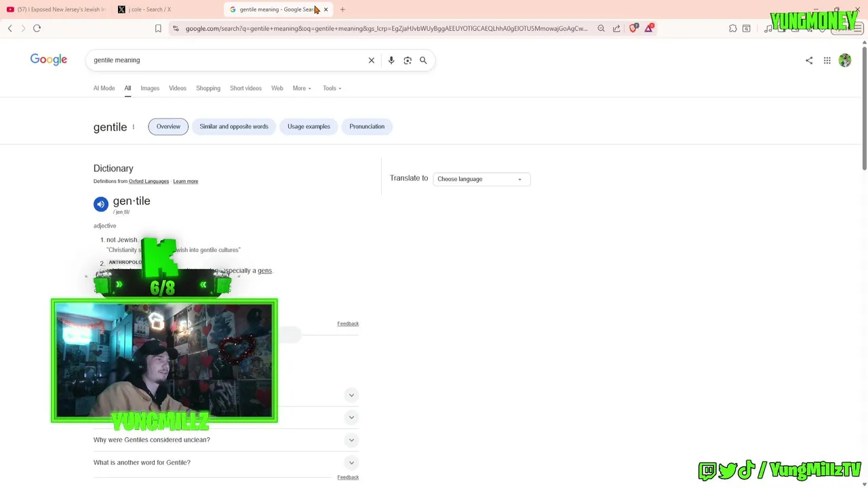Open the extensions puzzle icon

click(x=733, y=28)
